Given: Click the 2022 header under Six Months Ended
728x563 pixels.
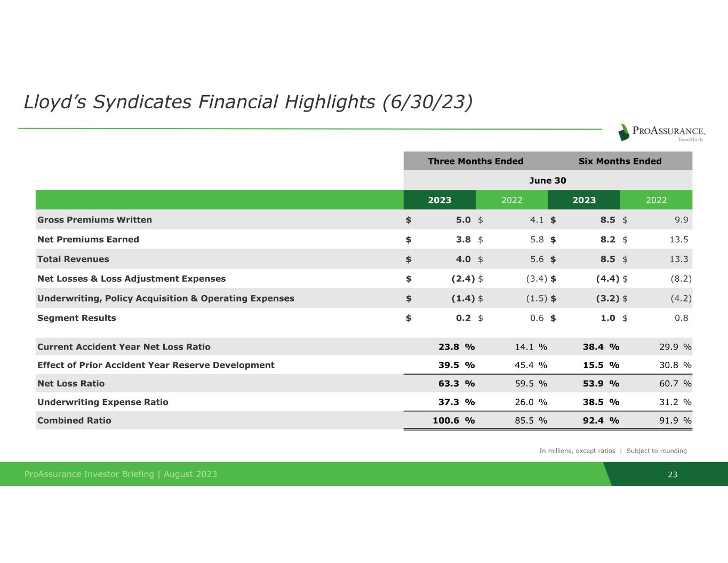Looking at the screenshot, I should click(x=656, y=200).
